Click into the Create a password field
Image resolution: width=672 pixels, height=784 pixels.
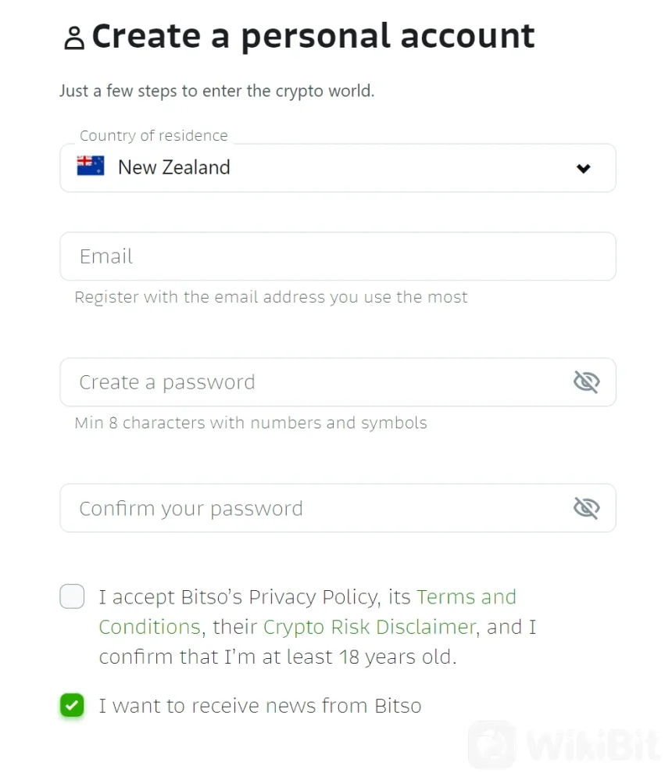pyautogui.click(x=313, y=382)
